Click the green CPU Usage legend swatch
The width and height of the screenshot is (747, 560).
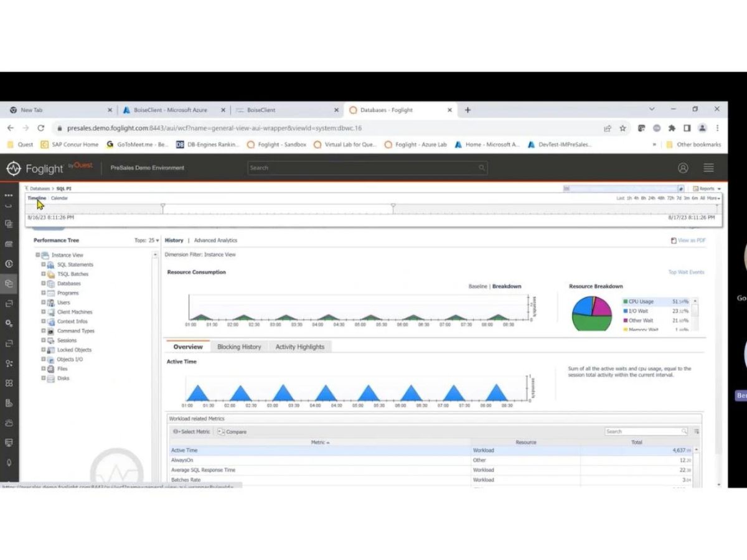[625, 302]
